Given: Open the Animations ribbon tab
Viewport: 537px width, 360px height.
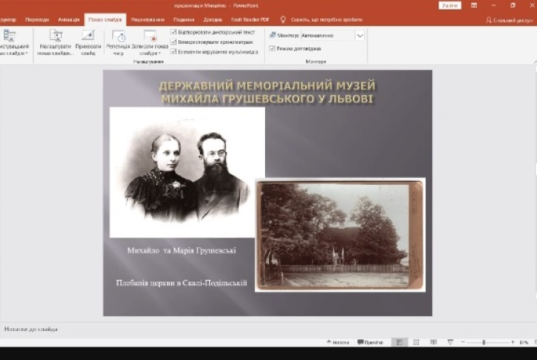Looking at the screenshot, I should 68,20.
